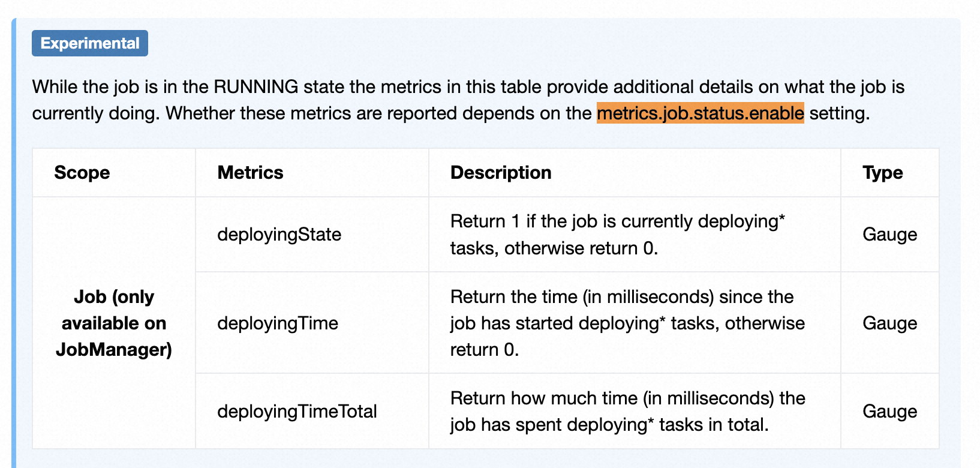Click the Description column header

pos(501,173)
